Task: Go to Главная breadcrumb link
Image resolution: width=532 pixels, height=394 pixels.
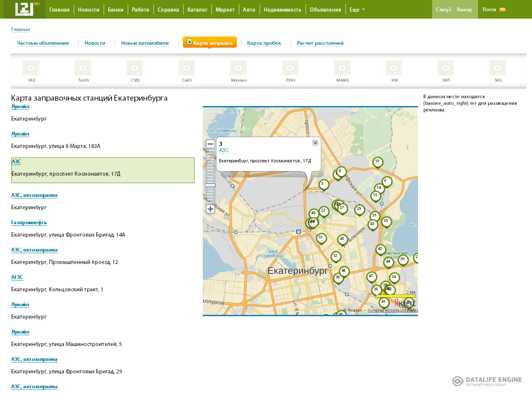Action: click(20, 29)
